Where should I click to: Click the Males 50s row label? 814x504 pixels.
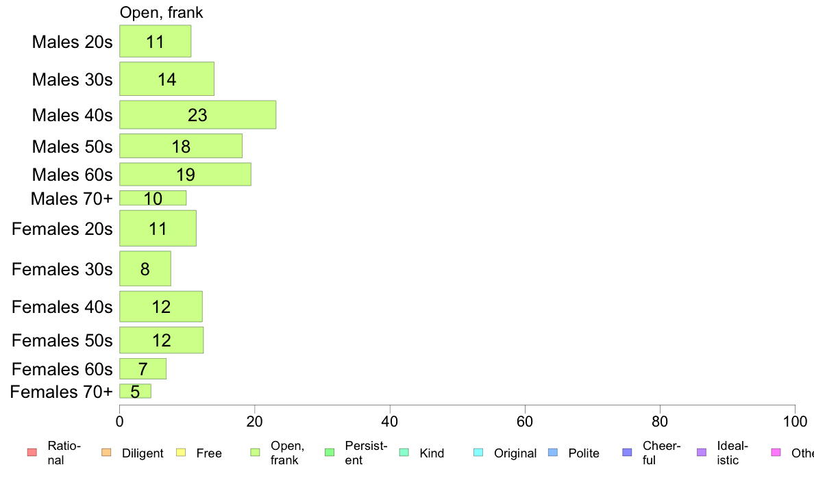[x=72, y=147]
